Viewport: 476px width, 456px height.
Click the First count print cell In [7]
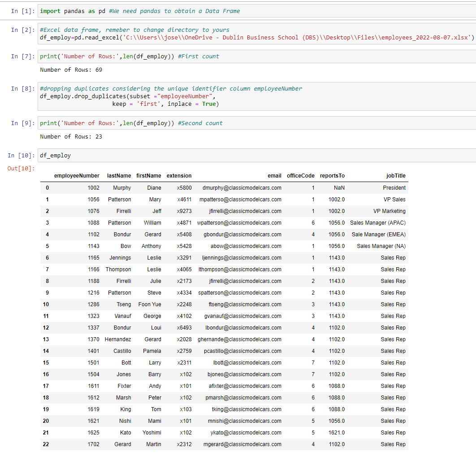[x=257, y=56]
